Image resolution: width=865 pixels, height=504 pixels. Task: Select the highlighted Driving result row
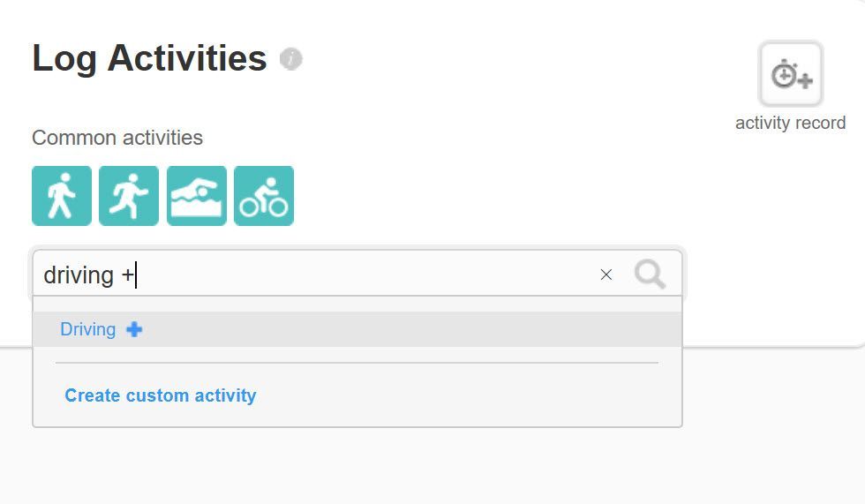[357, 329]
